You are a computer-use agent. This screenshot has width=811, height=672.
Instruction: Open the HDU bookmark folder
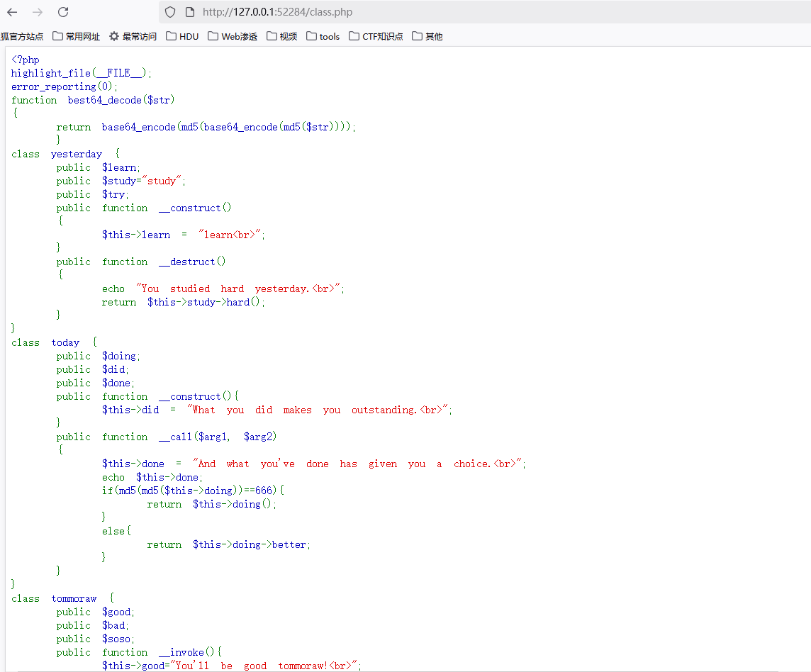tap(182, 36)
